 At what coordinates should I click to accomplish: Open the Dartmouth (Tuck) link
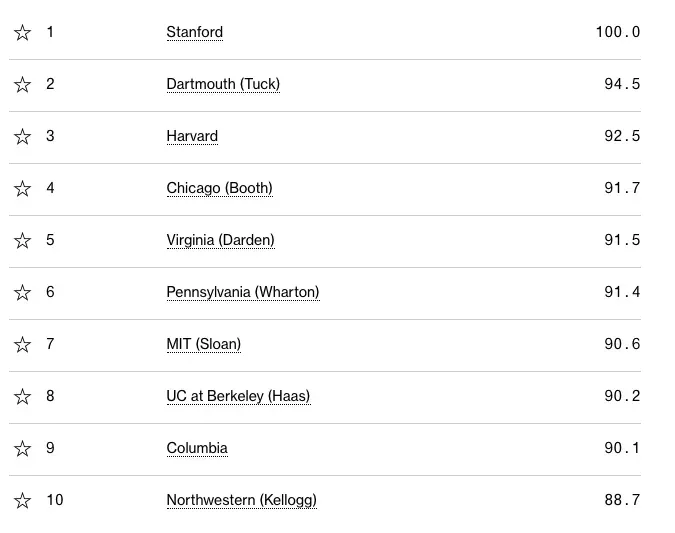point(223,84)
